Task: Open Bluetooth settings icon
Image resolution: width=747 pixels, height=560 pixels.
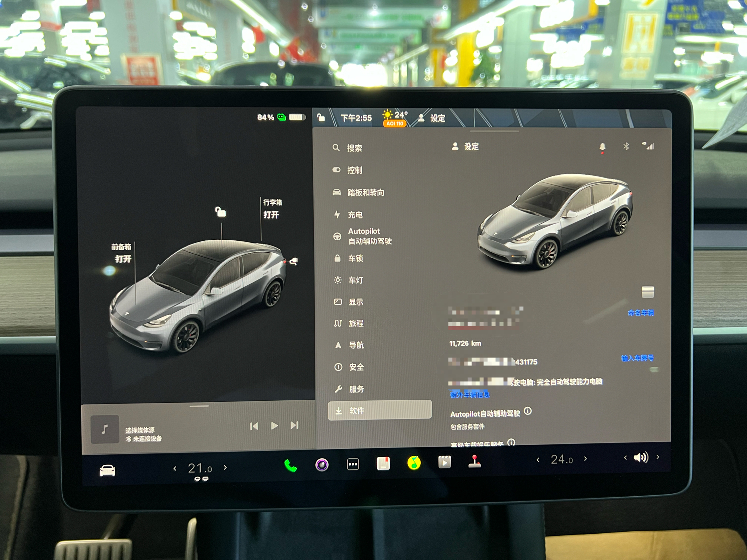Action: pos(626,146)
